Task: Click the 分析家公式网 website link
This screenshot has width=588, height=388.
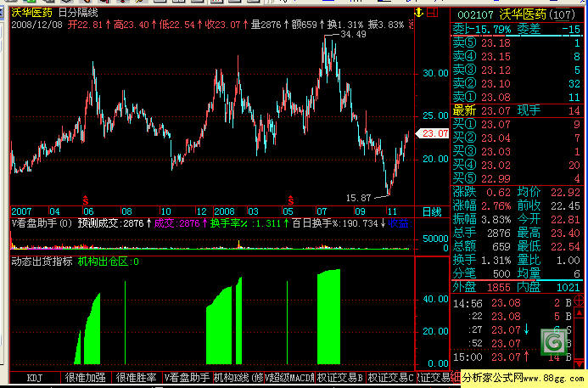Action: [x=524, y=378]
